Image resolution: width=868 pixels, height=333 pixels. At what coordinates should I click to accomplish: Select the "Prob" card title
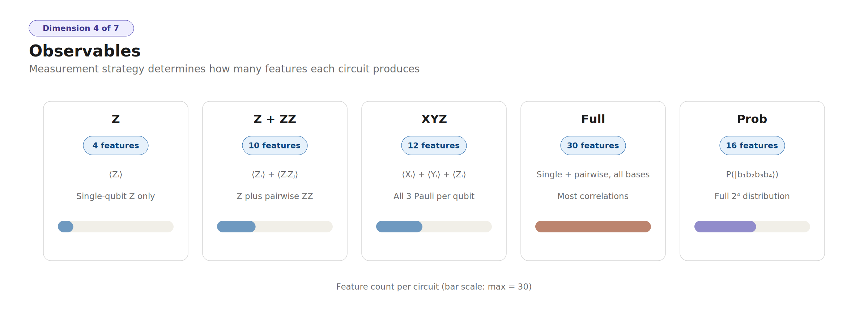click(x=752, y=119)
